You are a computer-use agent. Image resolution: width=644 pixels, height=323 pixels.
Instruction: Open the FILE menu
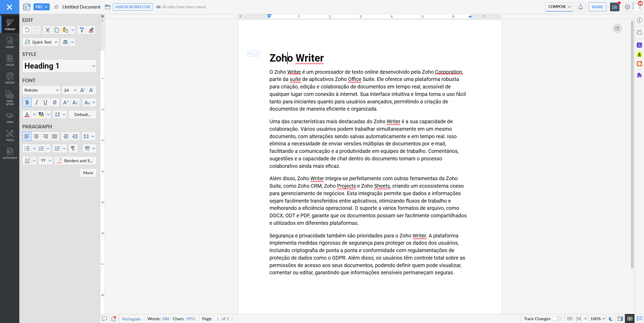click(41, 7)
